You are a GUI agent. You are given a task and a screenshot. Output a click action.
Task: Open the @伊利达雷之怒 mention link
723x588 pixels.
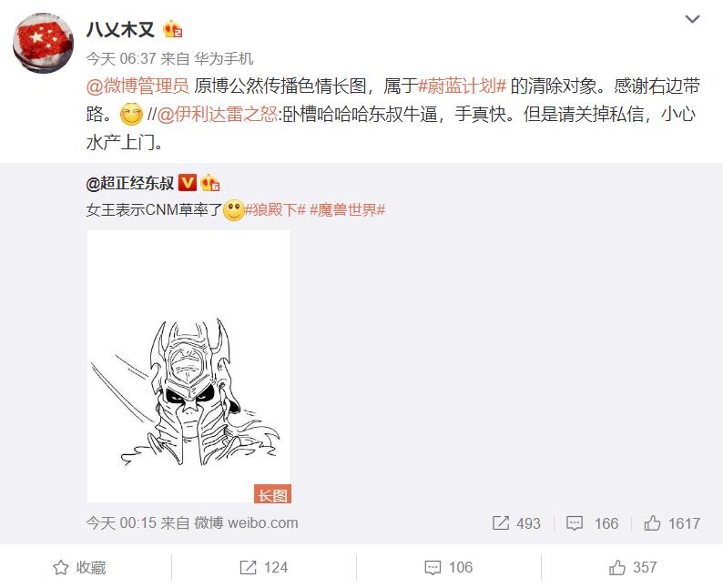218,115
